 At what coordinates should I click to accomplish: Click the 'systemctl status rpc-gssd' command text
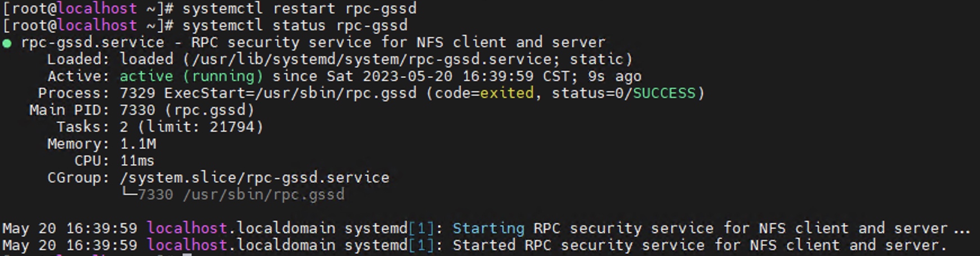tap(295, 26)
